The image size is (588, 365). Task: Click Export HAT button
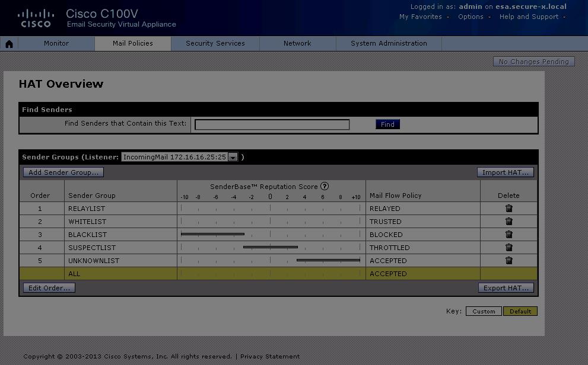tap(506, 288)
